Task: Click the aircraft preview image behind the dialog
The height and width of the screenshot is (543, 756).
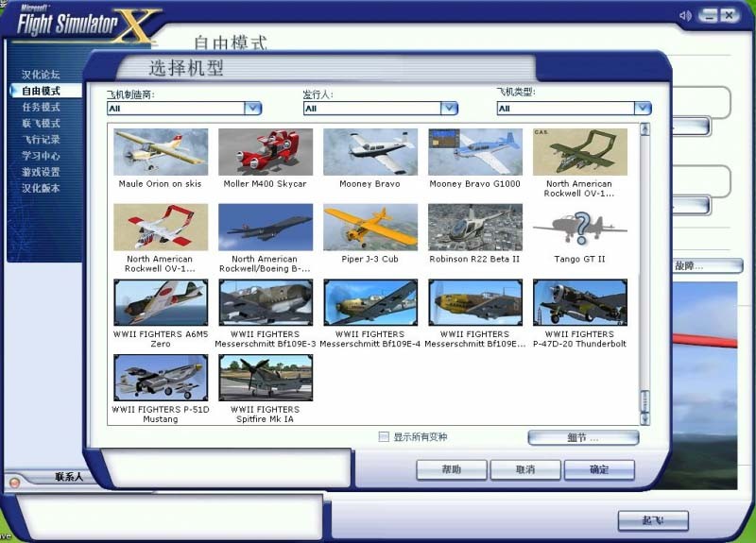Action: (704, 385)
